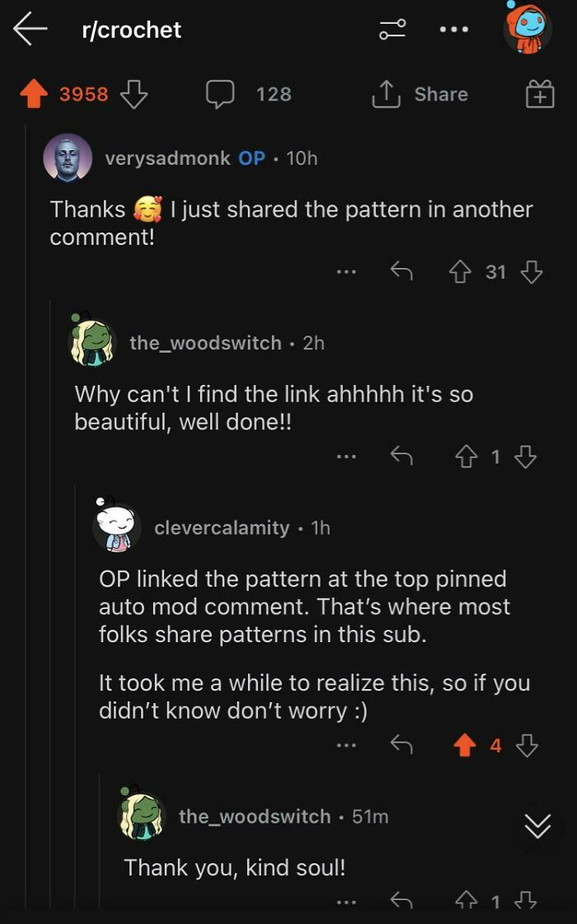View the_woodswitch's profile

click(204, 343)
